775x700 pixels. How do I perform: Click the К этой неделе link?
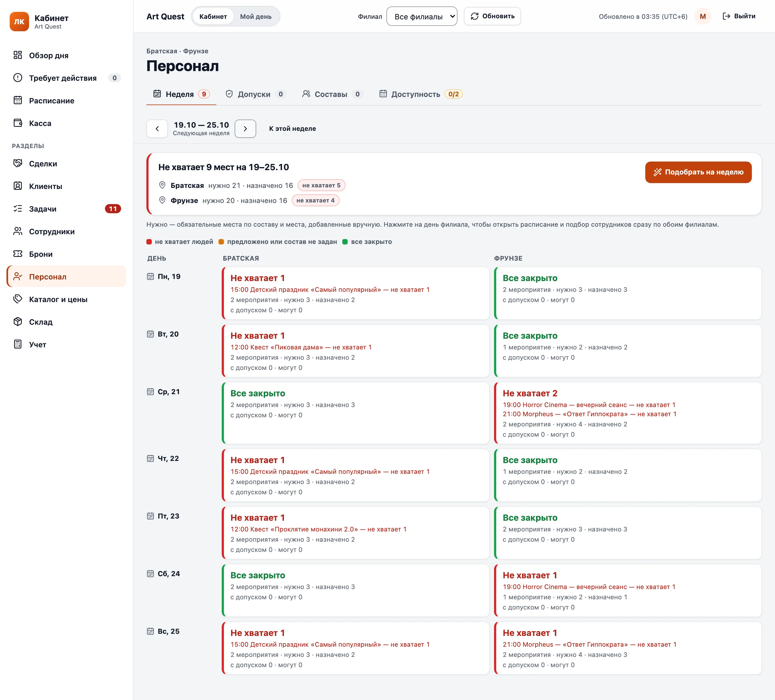[x=292, y=129]
